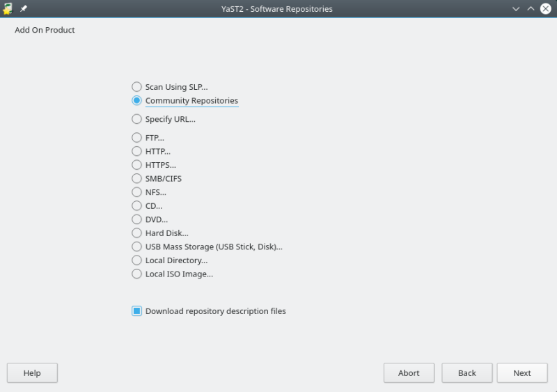Viewport: 557px width, 392px height.
Task: Select the HTTP radio button
Action: click(136, 151)
